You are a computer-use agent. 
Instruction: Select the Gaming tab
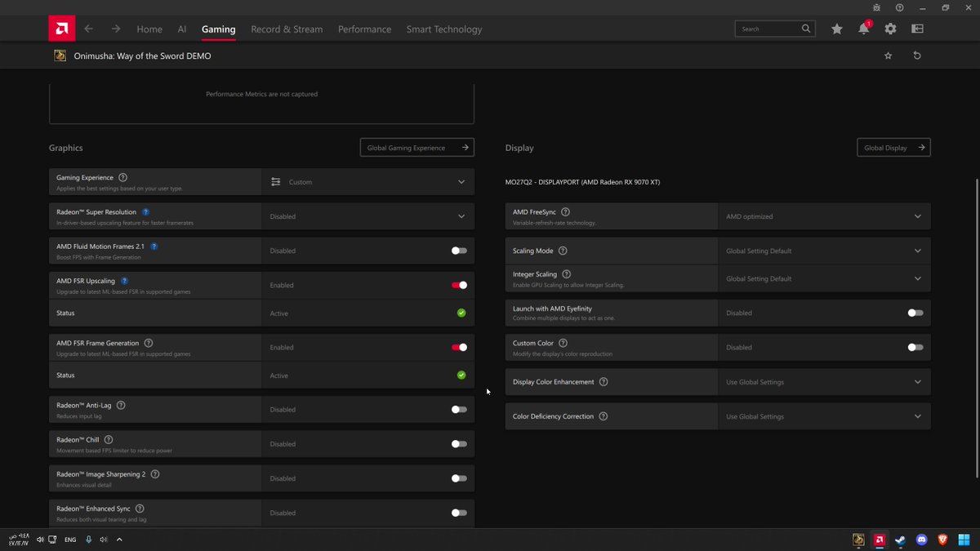pos(218,29)
